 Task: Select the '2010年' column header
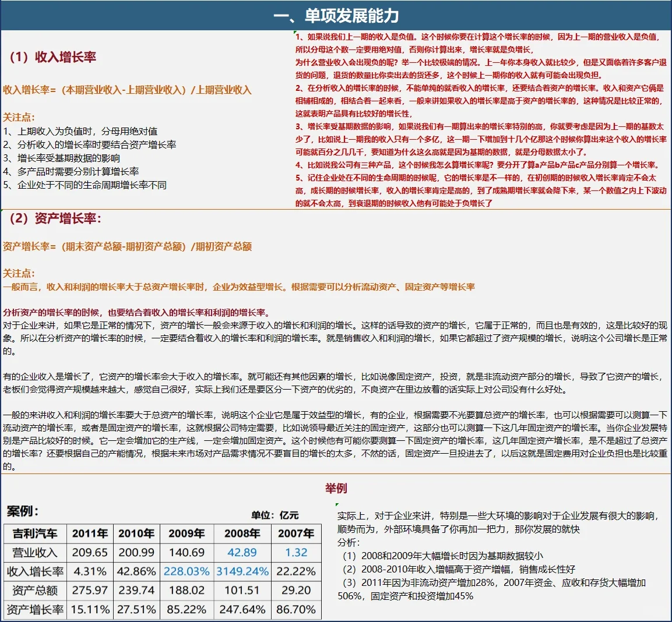coord(136,533)
